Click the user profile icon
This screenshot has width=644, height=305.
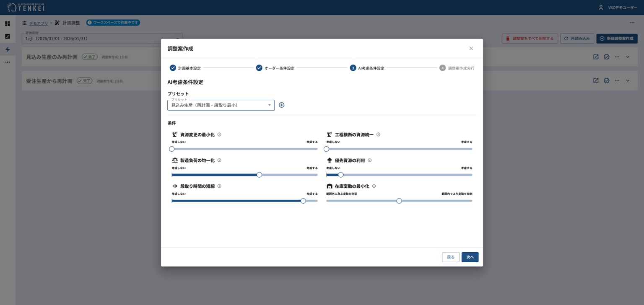(x=601, y=8)
